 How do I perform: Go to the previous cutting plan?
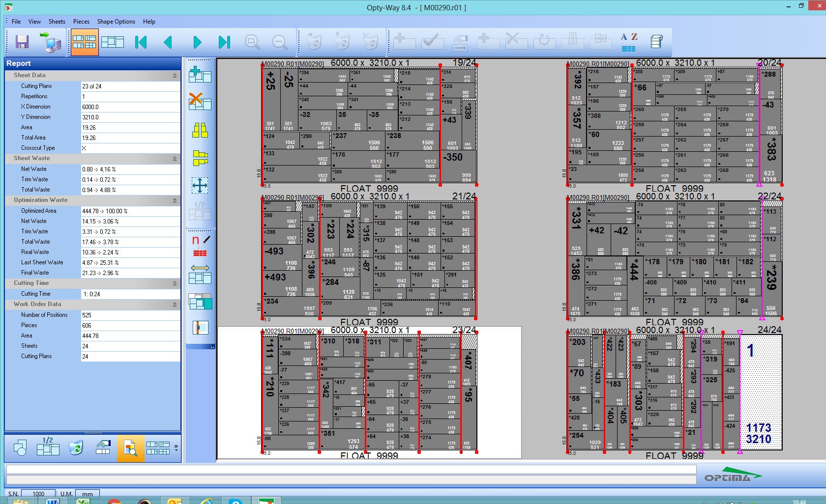tap(168, 42)
